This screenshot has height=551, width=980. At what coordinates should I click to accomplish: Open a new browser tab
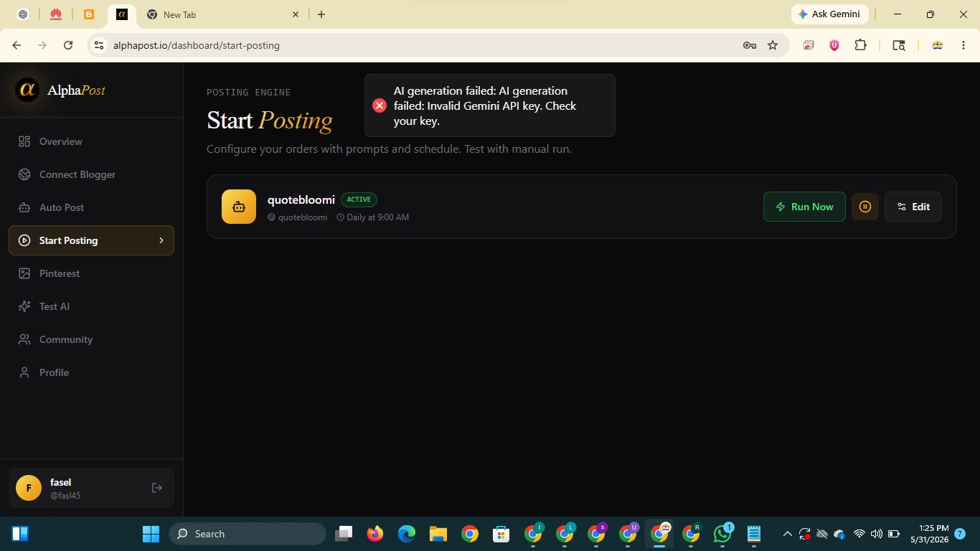point(321,14)
